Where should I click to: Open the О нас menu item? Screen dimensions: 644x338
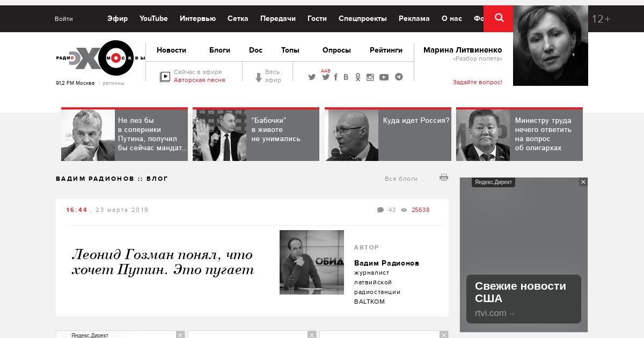[452, 18]
